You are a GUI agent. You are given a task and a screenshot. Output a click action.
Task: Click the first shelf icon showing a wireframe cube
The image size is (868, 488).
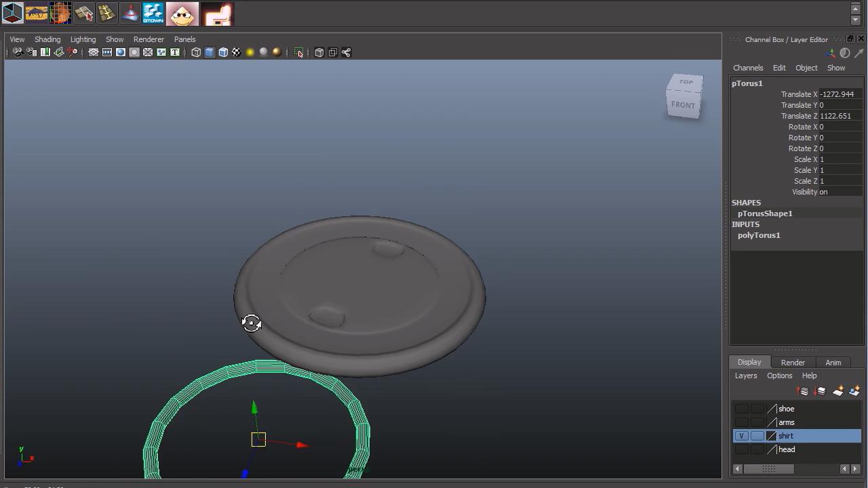(x=12, y=13)
